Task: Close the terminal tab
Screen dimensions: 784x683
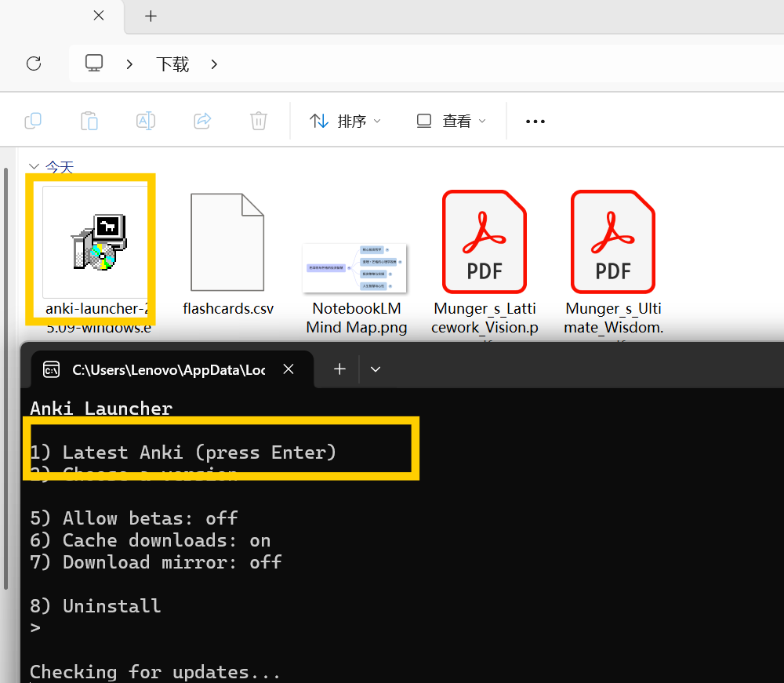Action: (289, 369)
